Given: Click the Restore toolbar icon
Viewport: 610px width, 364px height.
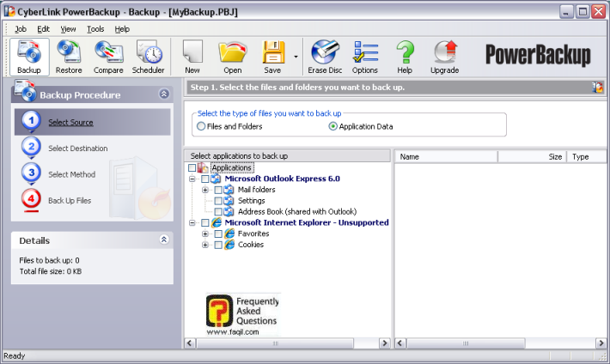Looking at the screenshot, I should click(69, 57).
